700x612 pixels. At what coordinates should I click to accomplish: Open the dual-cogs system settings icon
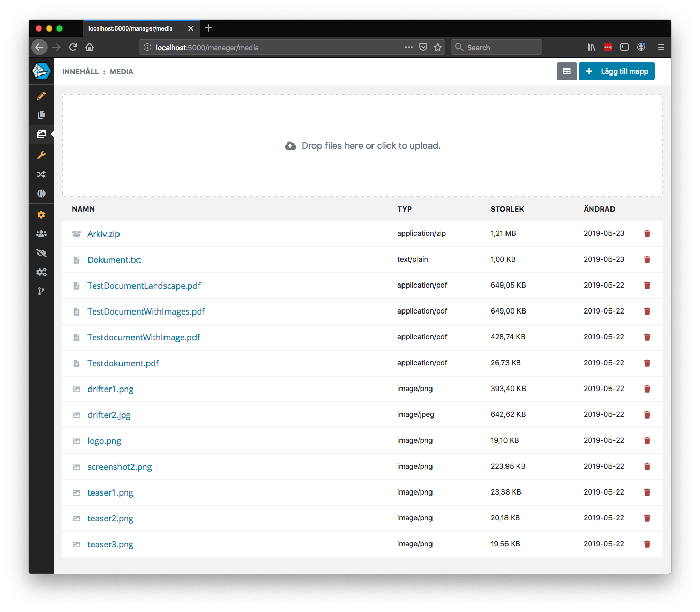[x=41, y=272]
